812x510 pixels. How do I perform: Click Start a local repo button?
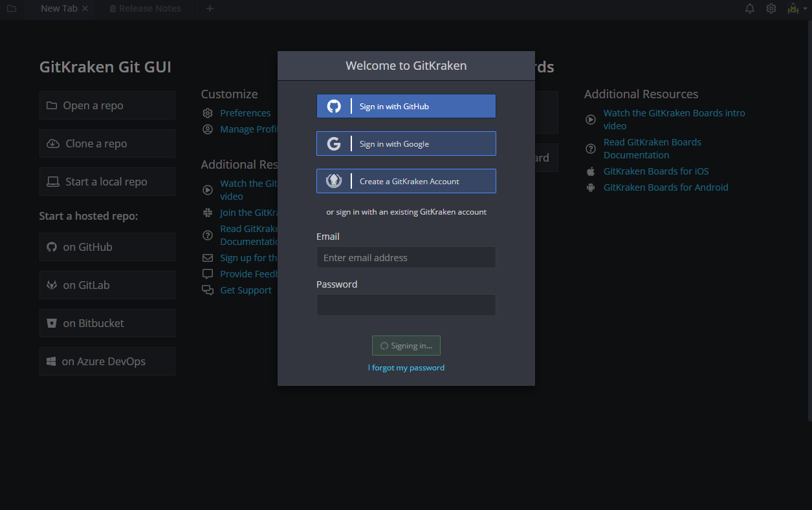(x=107, y=182)
